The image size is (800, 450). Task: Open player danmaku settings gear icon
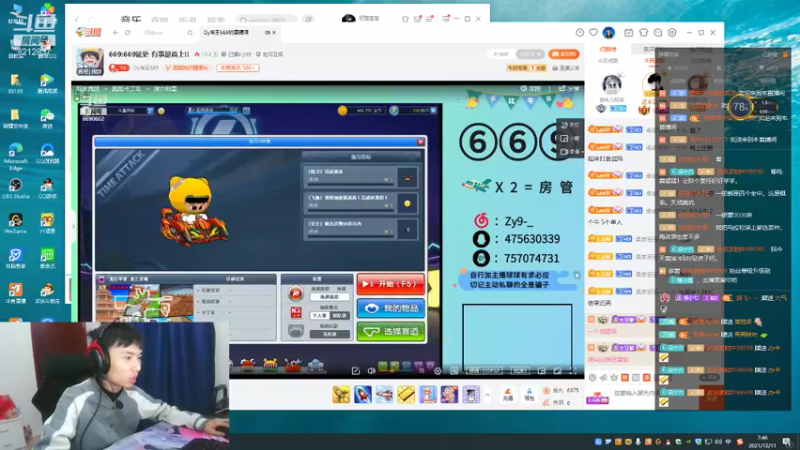pos(438,371)
